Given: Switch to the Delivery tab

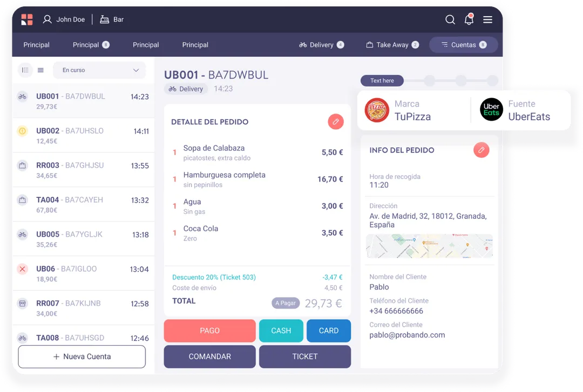Looking at the screenshot, I should pos(321,45).
